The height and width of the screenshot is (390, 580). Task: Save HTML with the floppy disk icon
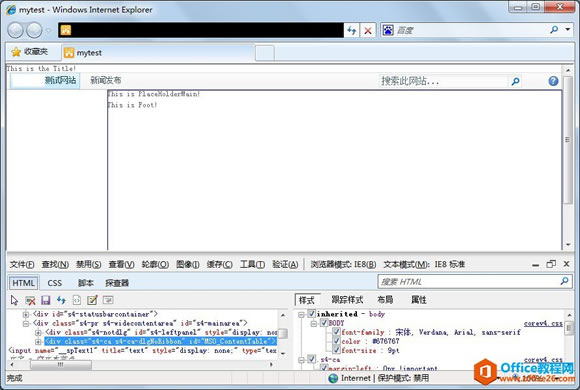(45, 300)
